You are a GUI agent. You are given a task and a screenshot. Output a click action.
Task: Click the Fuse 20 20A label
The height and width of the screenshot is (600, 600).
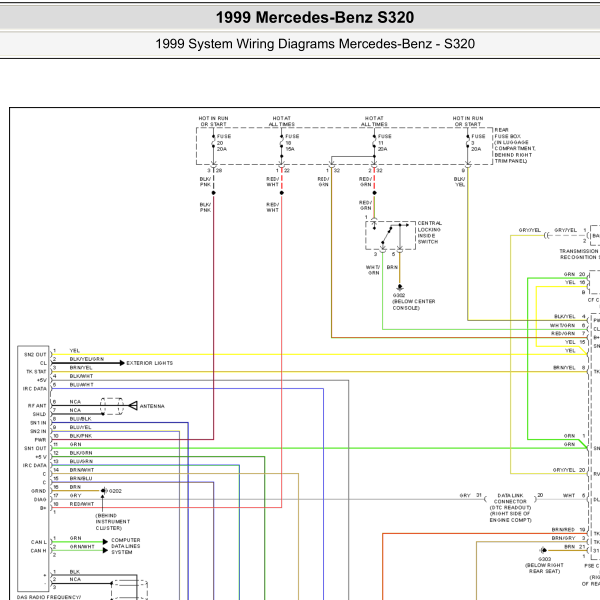pyautogui.click(x=224, y=142)
